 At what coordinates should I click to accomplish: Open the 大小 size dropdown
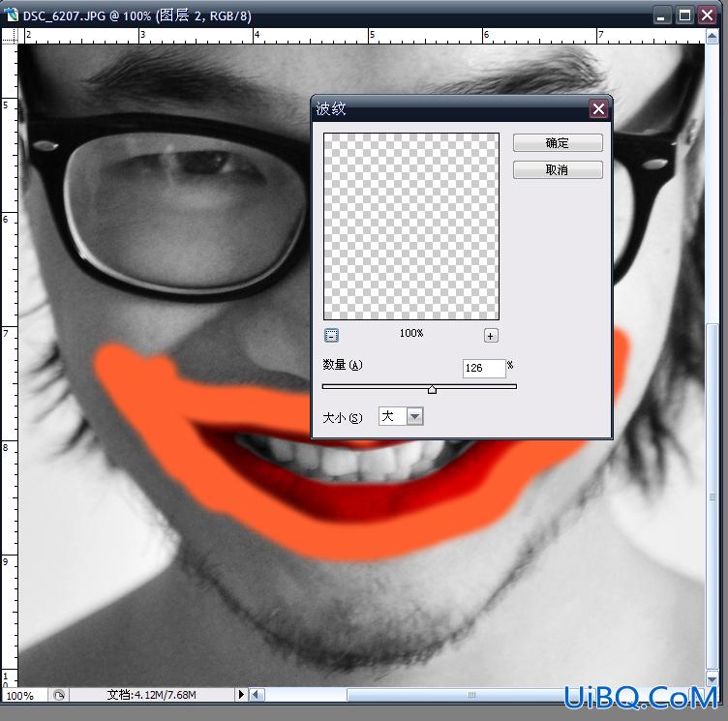tap(415, 416)
